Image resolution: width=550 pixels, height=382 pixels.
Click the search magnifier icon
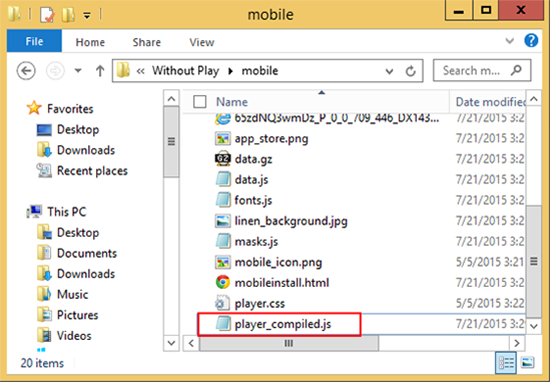click(x=516, y=70)
